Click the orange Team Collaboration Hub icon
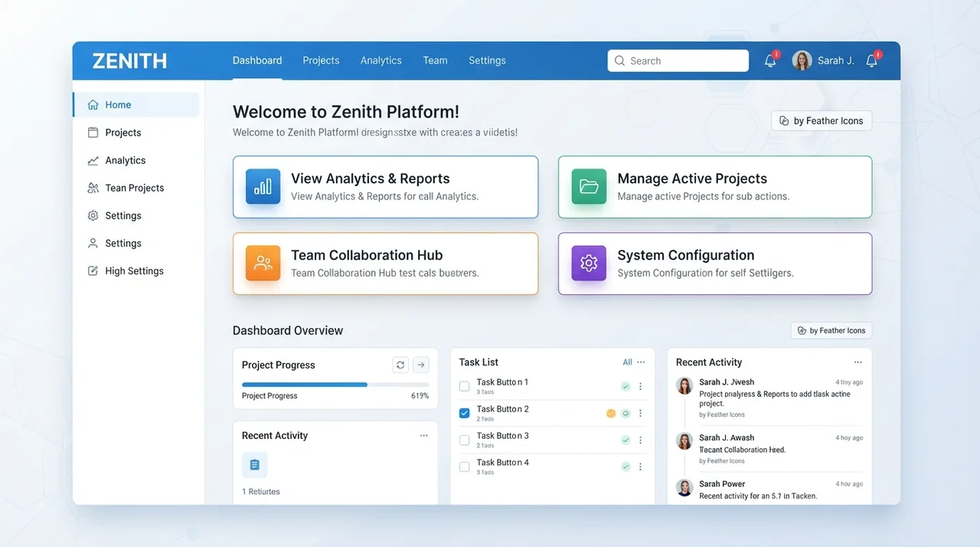The height and width of the screenshot is (547, 980). click(x=263, y=263)
